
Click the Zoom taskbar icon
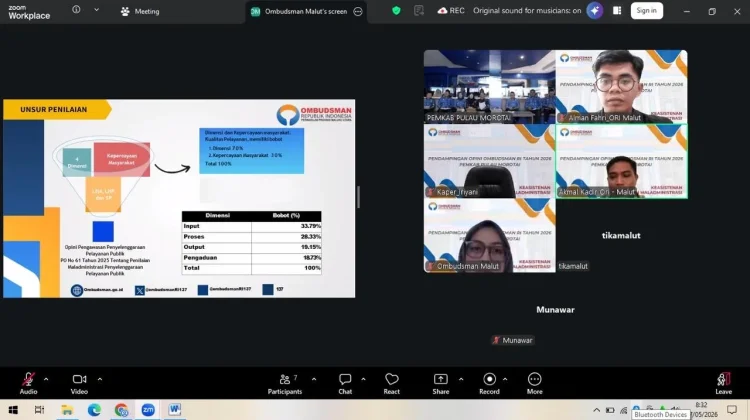coord(148,410)
